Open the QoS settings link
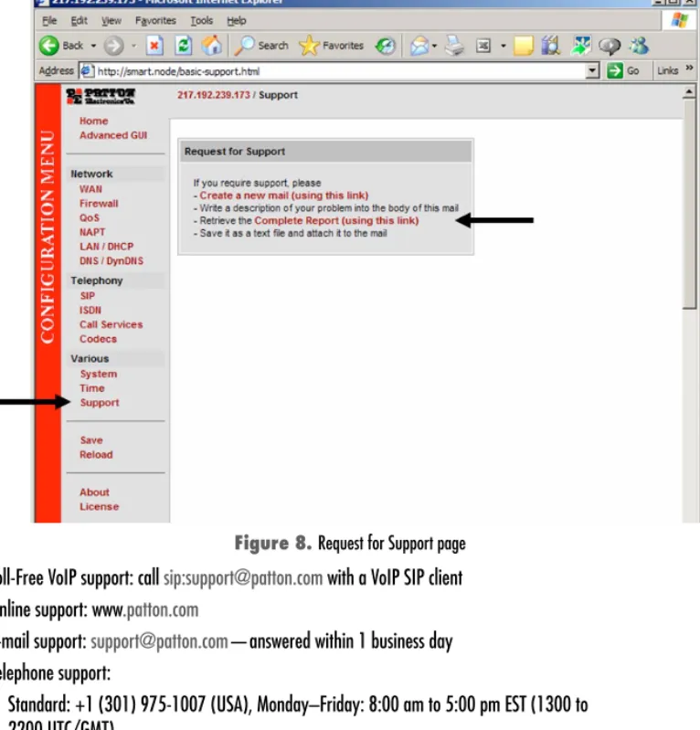Screen dimensions: 700x730 click(x=90, y=218)
